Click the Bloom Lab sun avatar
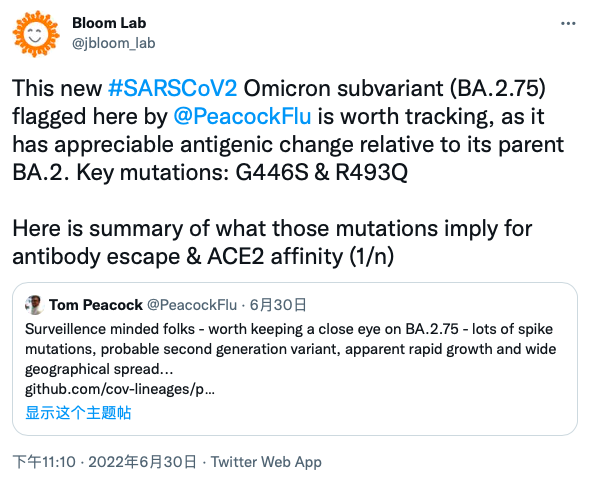Viewport: 593px width, 480px height. click(36, 34)
